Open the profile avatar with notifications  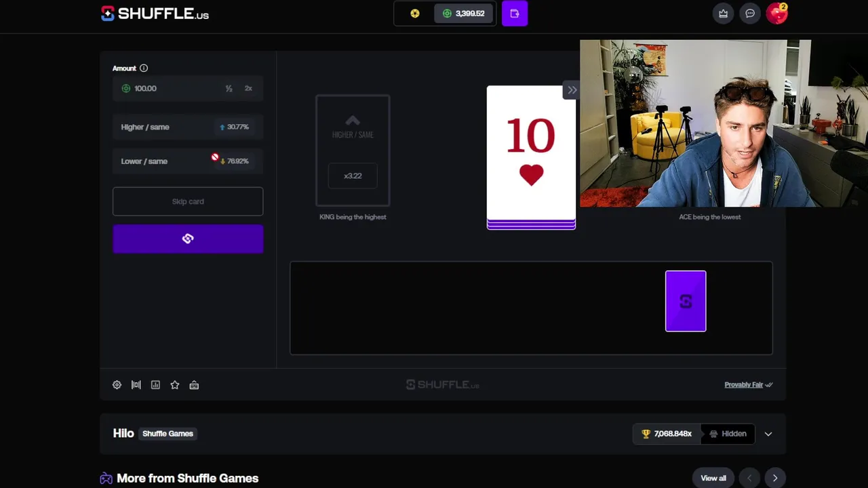pos(777,14)
